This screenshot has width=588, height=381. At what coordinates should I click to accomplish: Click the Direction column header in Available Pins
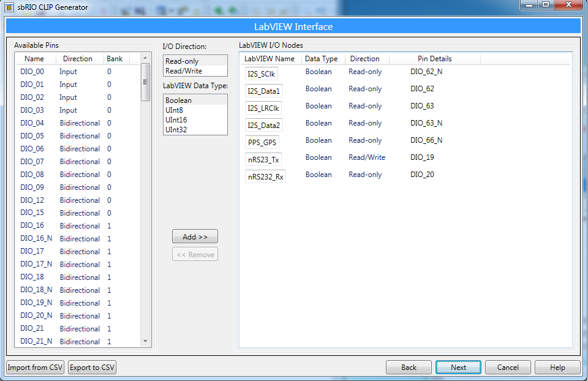pyautogui.click(x=80, y=59)
